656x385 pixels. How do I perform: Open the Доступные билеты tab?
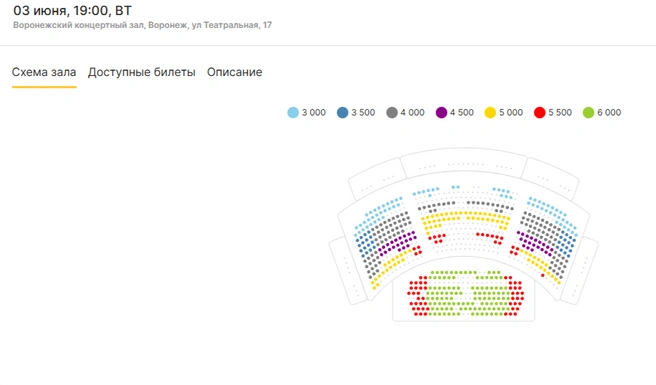(x=141, y=72)
